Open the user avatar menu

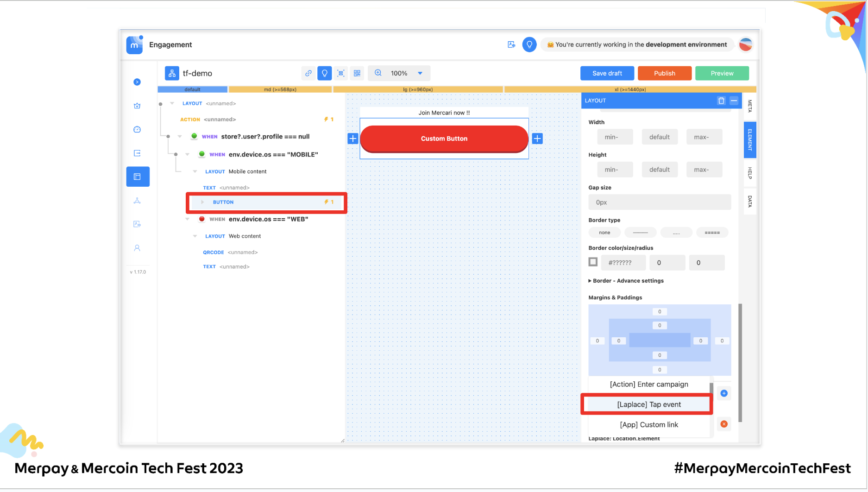(746, 45)
